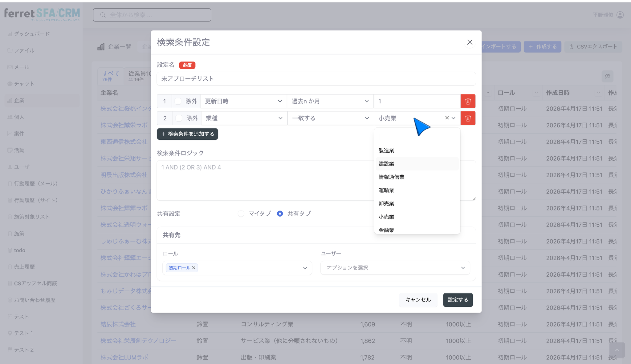Click the search magnifier icon in header
Screen dimensions: 631x364
pyautogui.click(x=103, y=15)
